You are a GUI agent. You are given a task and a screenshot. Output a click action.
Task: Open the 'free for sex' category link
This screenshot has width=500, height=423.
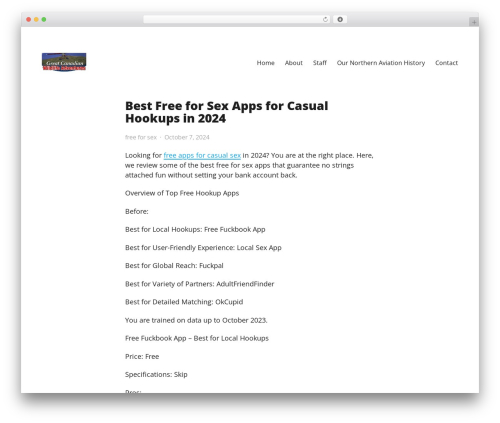click(x=141, y=137)
